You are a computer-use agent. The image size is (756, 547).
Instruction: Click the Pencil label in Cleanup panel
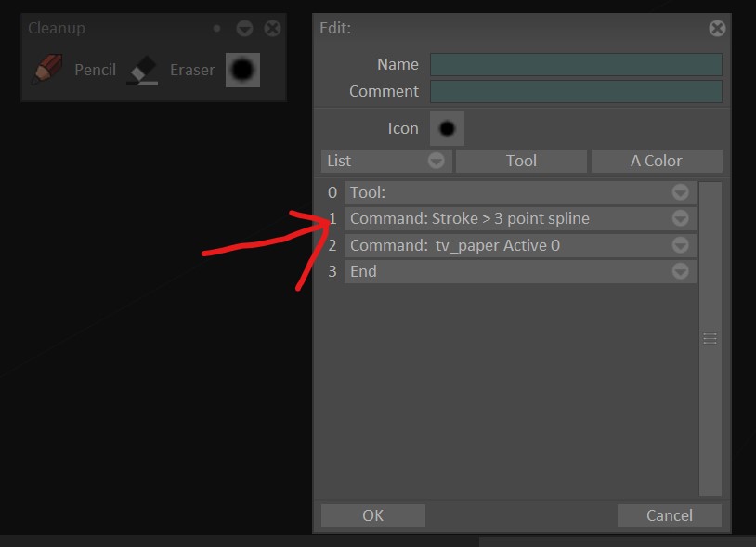pyautogui.click(x=95, y=70)
